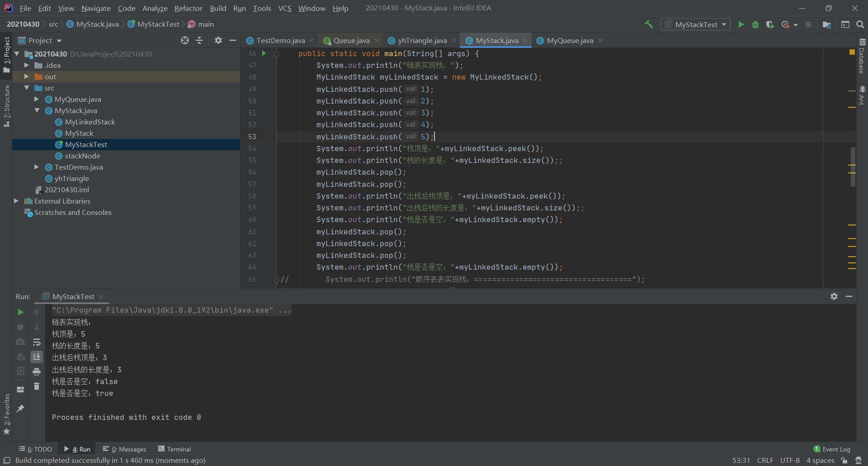The width and height of the screenshot is (868, 466).
Task: Switch to the MyQueue.java tab
Action: point(570,40)
